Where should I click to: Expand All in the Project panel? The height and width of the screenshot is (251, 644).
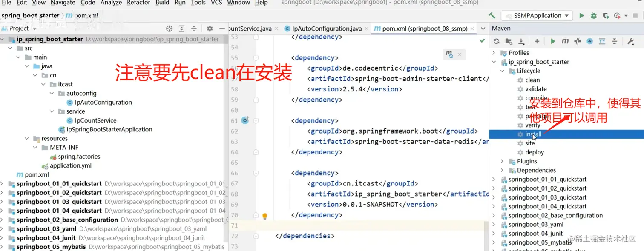[x=181, y=29]
